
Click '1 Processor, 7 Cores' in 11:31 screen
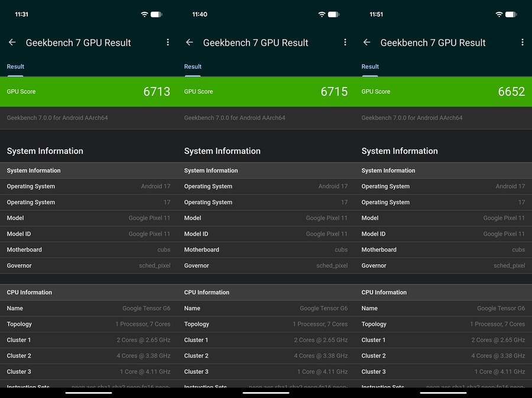pyautogui.click(x=143, y=324)
